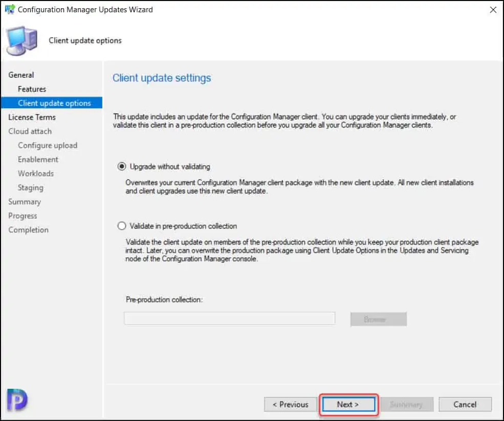Open the Features step in sidebar
Viewport: 504px width, 421px height.
click(32, 89)
